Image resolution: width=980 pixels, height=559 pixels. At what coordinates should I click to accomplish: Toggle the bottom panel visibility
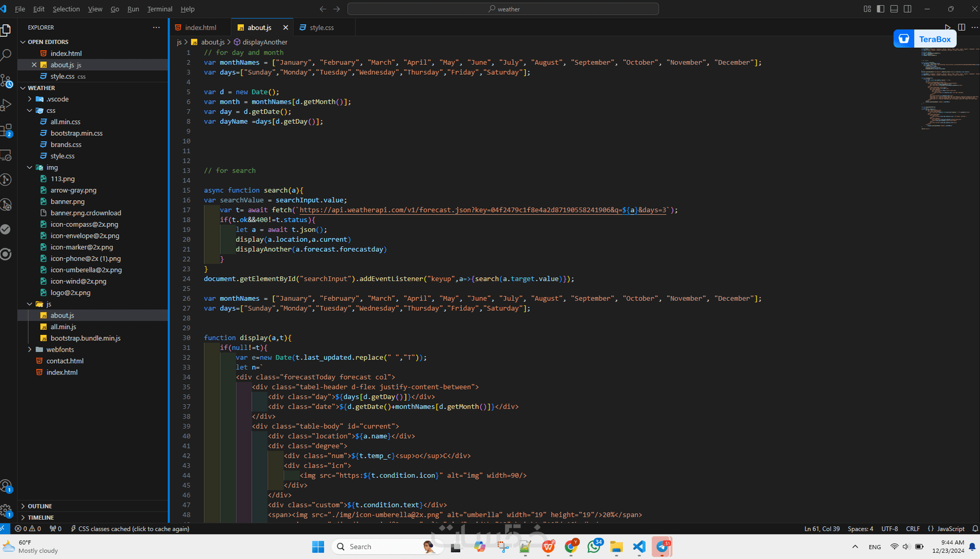pos(894,9)
